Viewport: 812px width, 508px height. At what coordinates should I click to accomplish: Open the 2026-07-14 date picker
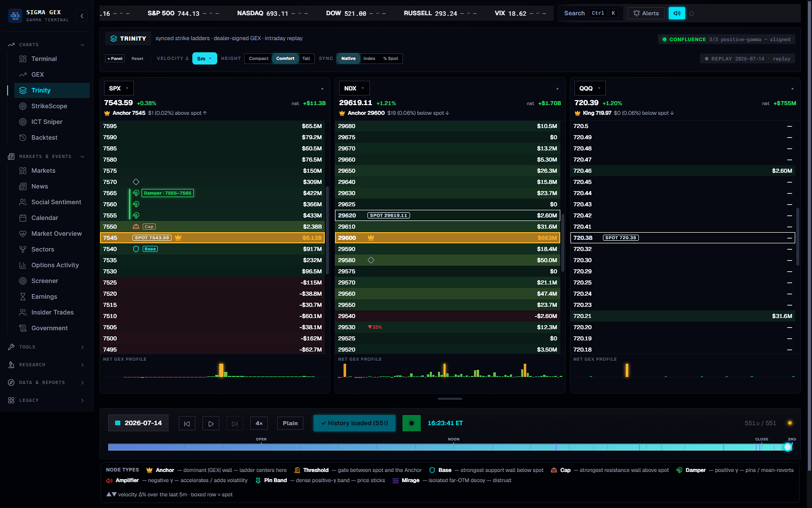coord(138,423)
